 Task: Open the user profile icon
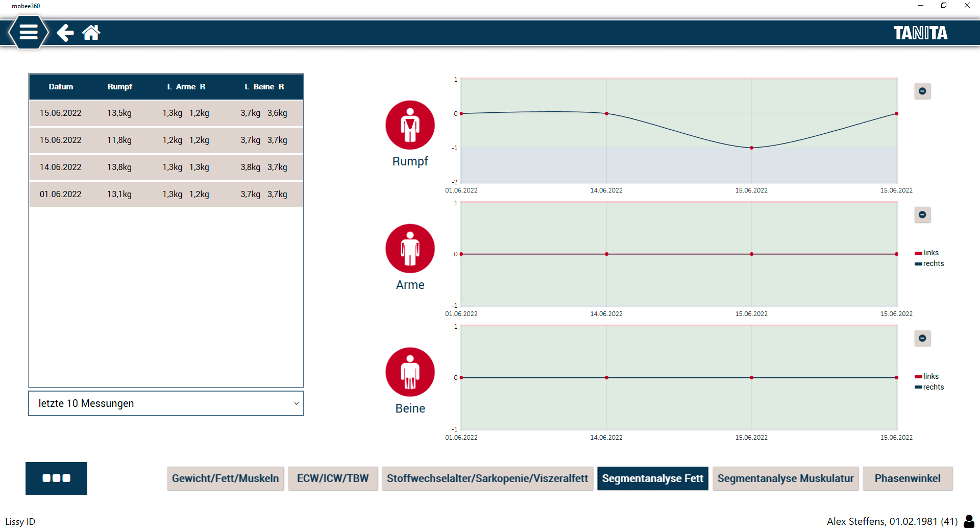[x=968, y=521]
